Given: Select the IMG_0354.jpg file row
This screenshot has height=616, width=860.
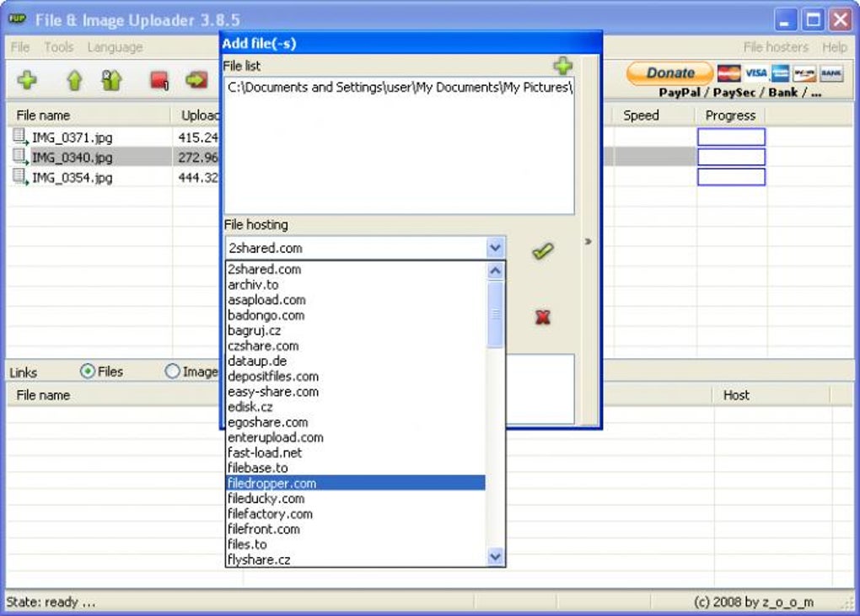Looking at the screenshot, I should point(112,177).
